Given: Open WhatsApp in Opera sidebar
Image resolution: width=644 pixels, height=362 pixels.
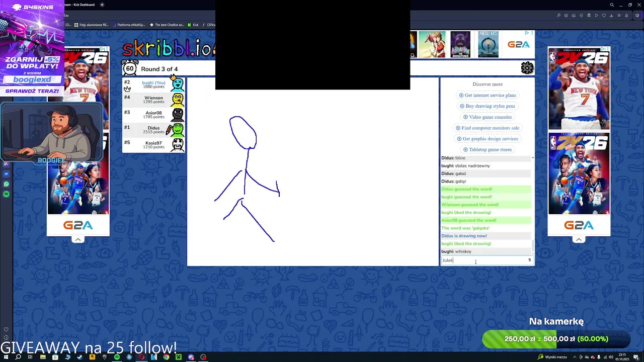Looking at the screenshot, I should tap(6, 184).
